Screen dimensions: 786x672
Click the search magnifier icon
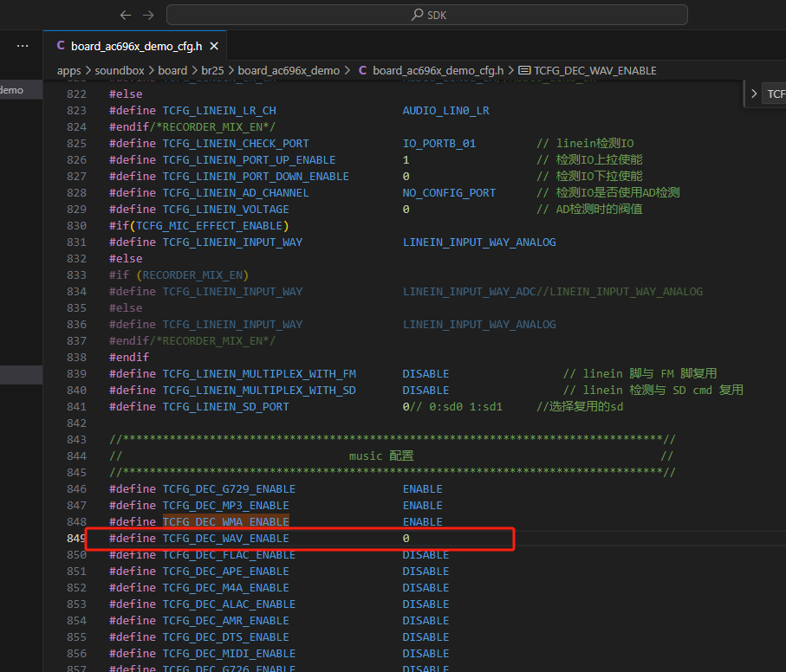click(x=417, y=15)
